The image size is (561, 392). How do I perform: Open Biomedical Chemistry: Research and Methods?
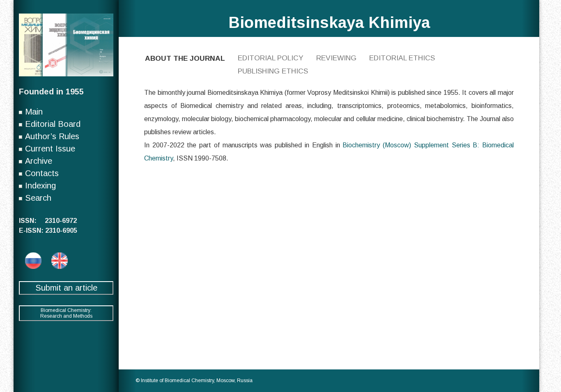66,313
